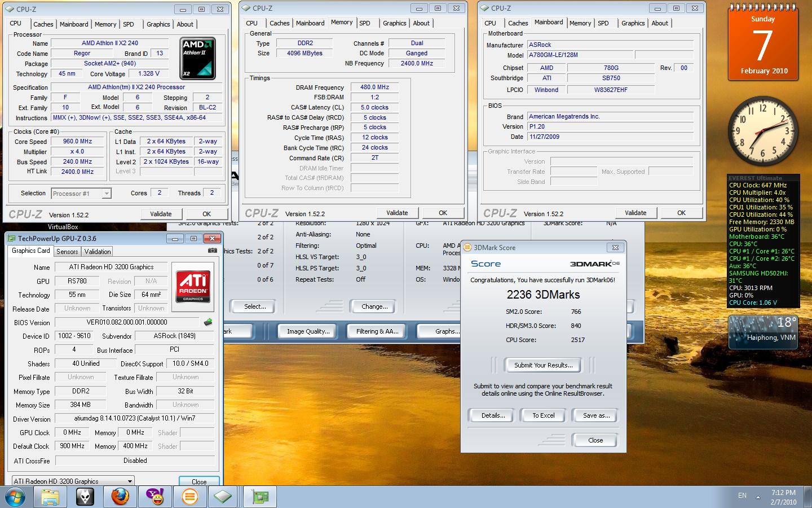812x508 pixels.
Task: Click the EVEREST Ultimate sensor gadget
Action: click(x=763, y=241)
